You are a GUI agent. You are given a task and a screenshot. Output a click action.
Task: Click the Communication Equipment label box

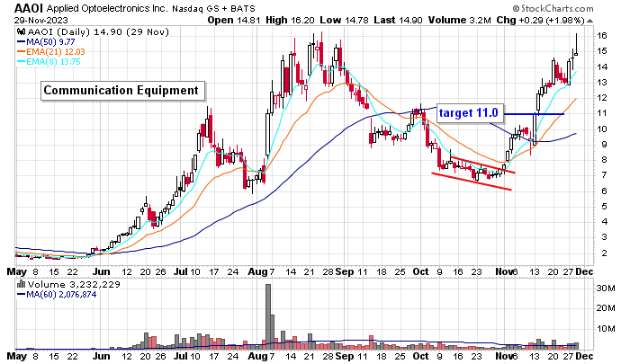[122, 91]
